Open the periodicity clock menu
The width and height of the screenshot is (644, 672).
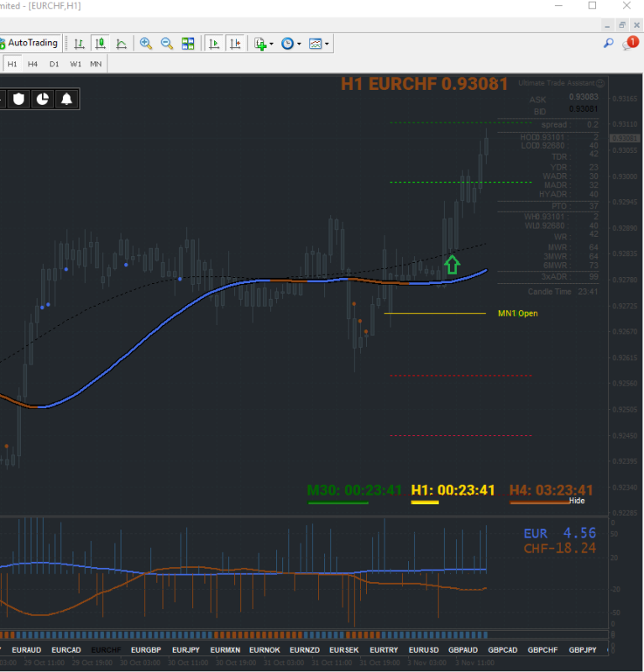point(287,44)
